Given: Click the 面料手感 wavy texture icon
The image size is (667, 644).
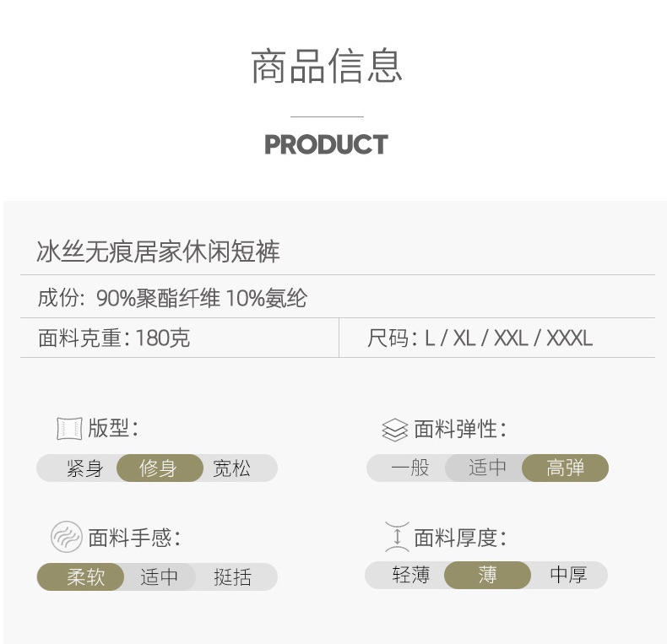Looking at the screenshot, I should click(67, 537).
